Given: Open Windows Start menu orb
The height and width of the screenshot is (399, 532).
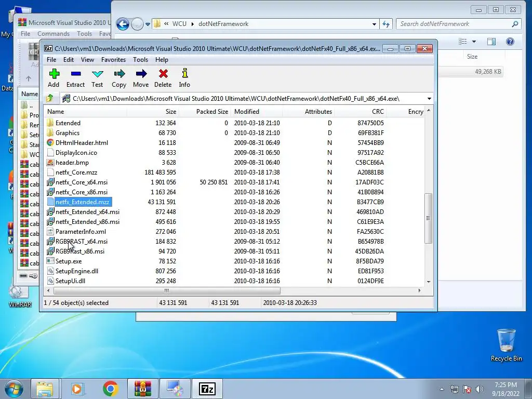Looking at the screenshot, I should 14,389.
